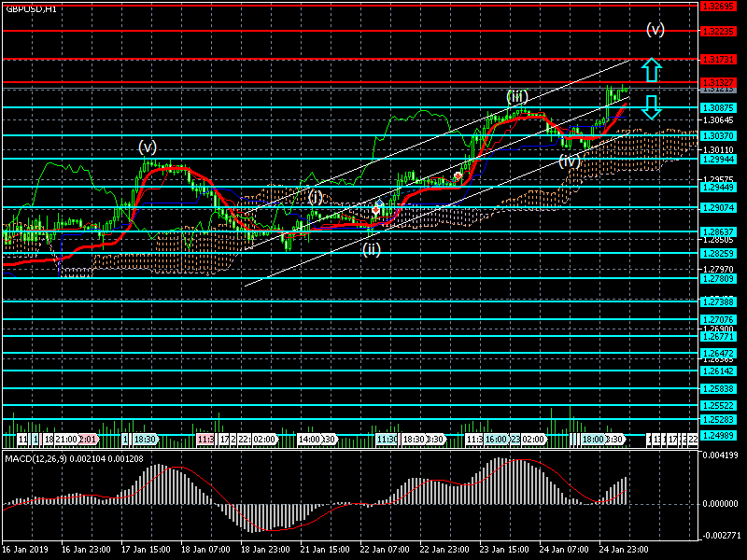Click the 21 Jan 15:00 time axis label
747x560 pixels.
pos(324,550)
